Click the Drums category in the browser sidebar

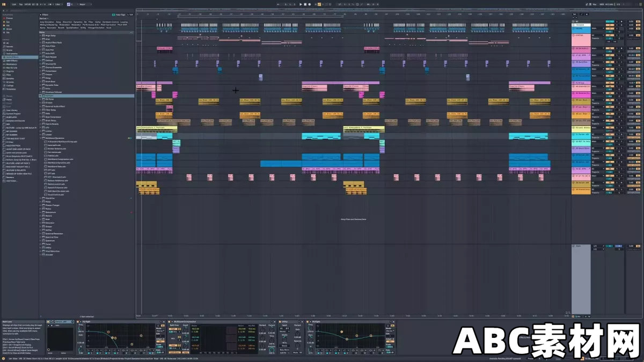click(11, 50)
